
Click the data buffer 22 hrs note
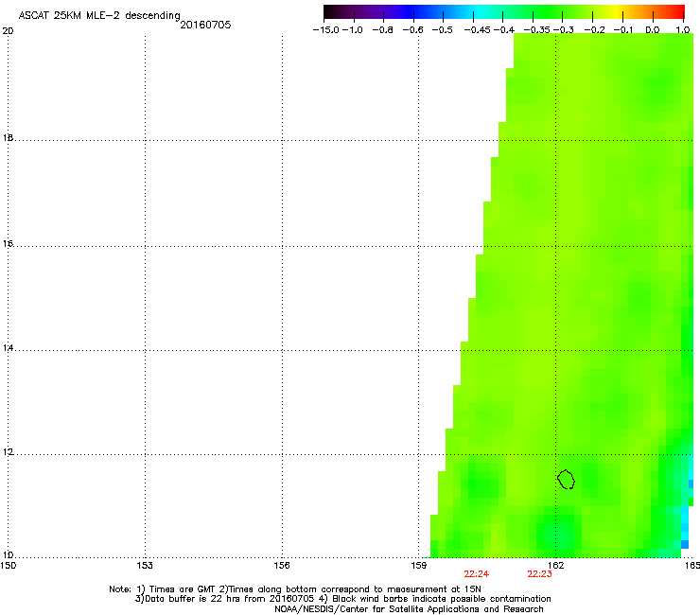click(x=342, y=599)
